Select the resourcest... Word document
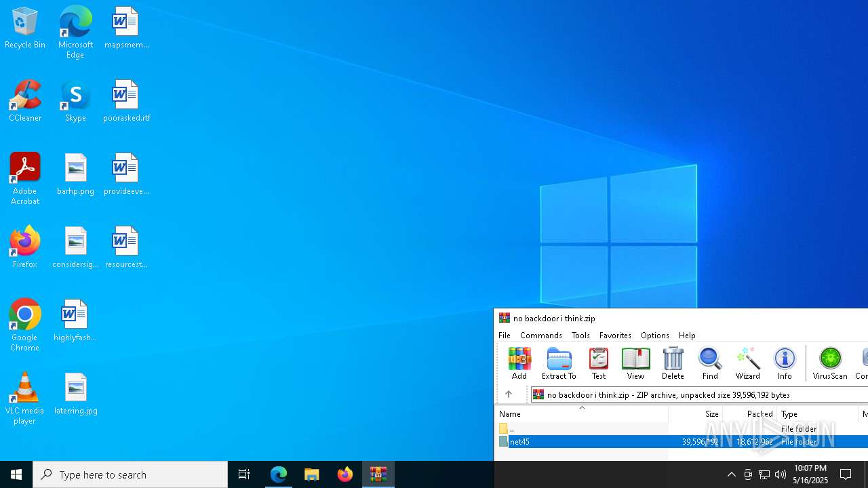 tap(126, 248)
